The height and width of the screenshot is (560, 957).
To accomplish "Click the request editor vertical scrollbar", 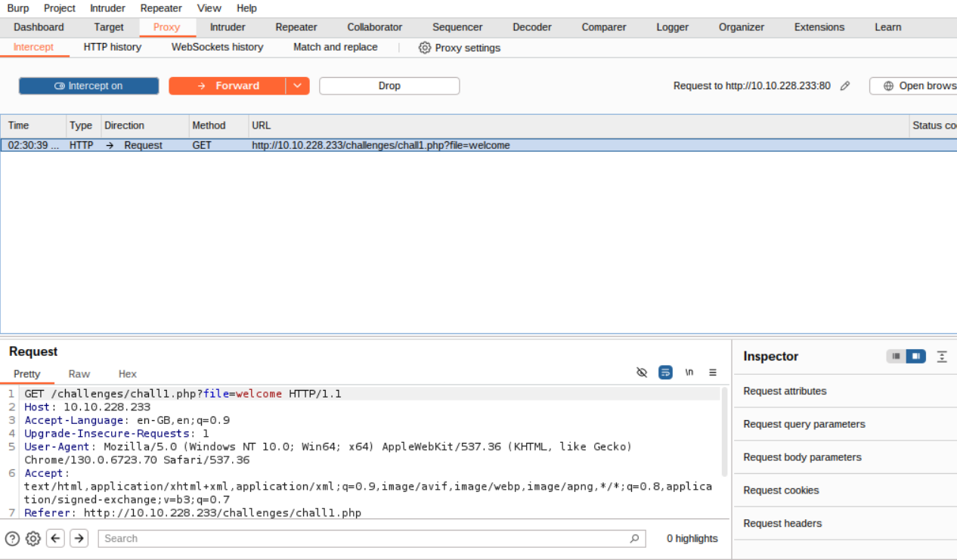I will (x=725, y=433).
